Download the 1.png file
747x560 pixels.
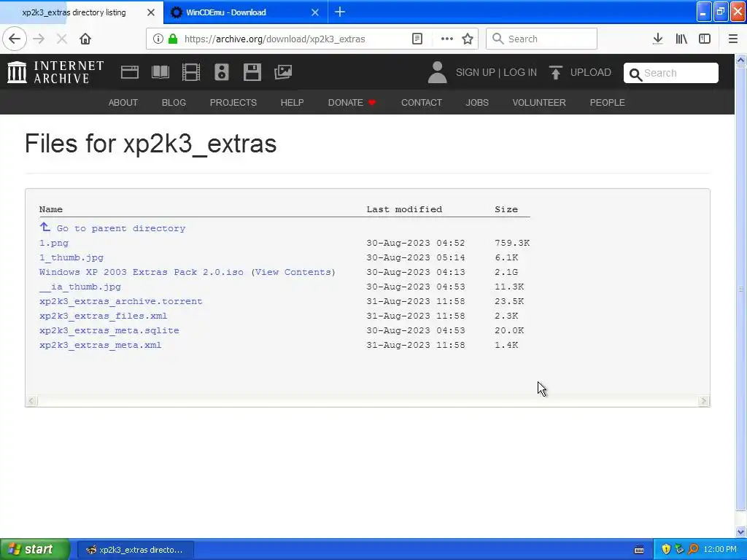(54, 243)
